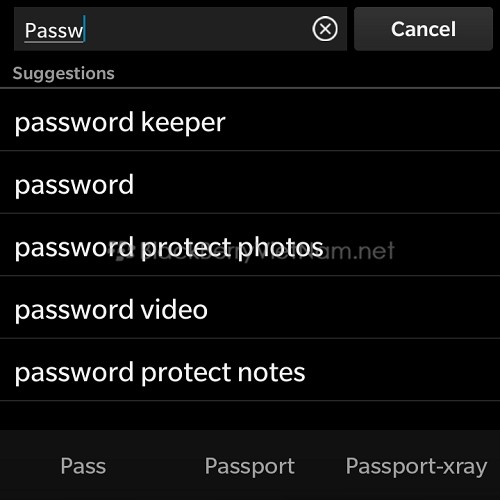The image size is (500, 500).
Task: Clear the search text with X icon
Action: coord(325,29)
